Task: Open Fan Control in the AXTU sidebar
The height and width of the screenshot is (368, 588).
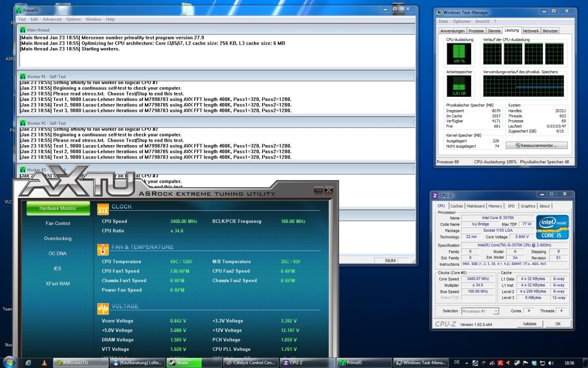Action: click(x=58, y=223)
